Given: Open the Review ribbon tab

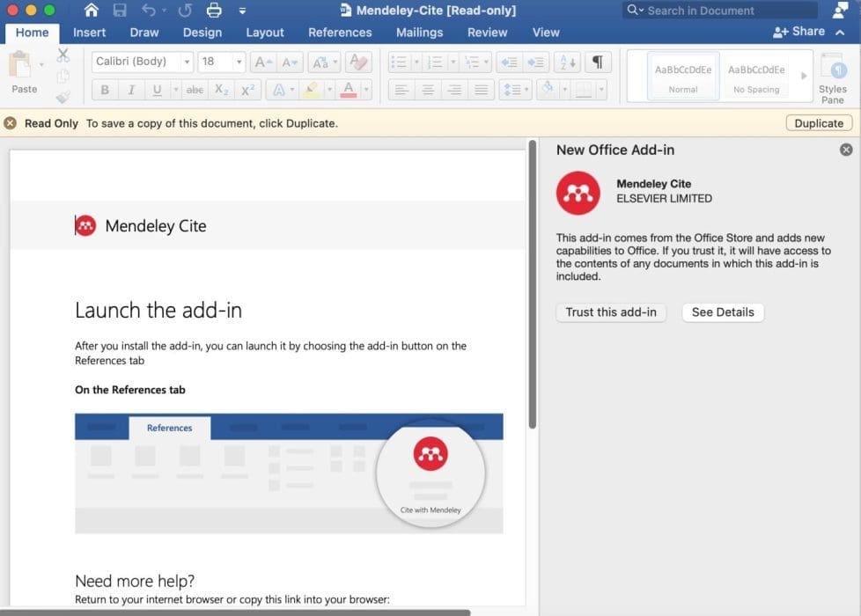Looking at the screenshot, I should tap(487, 32).
